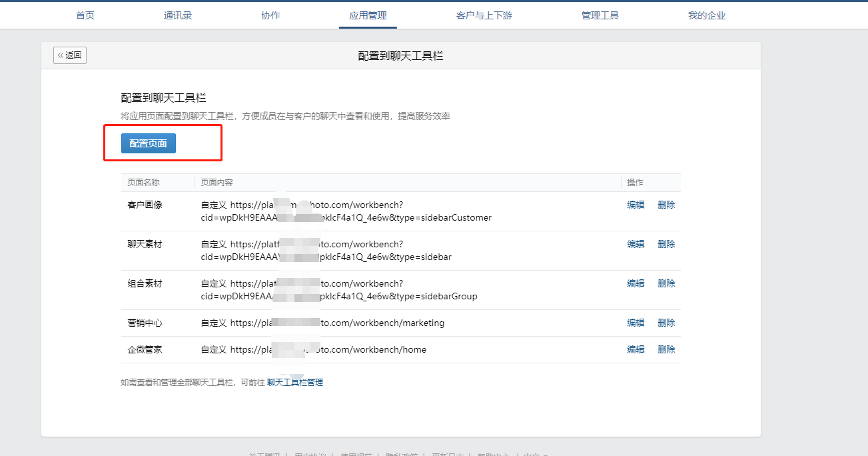Edit the 聊天素材 page entry
868x456 pixels.
tap(636, 244)
